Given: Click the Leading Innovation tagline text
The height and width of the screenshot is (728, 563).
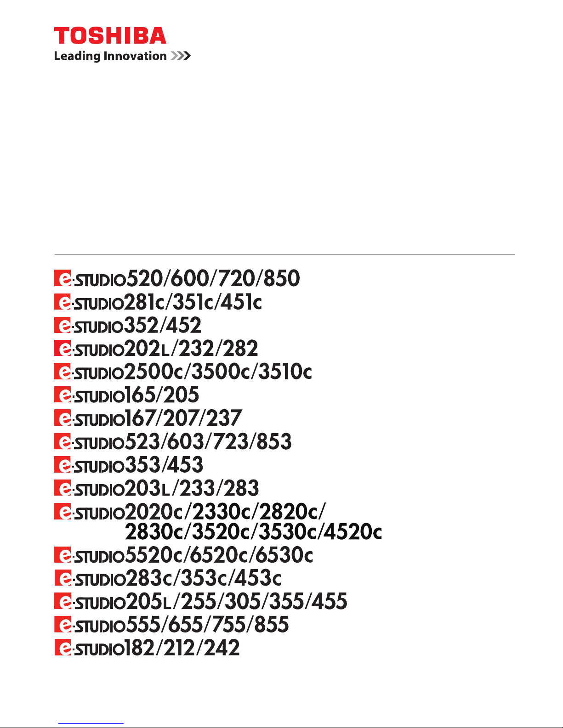Looking at the screenshot, I should coord(110,56).
